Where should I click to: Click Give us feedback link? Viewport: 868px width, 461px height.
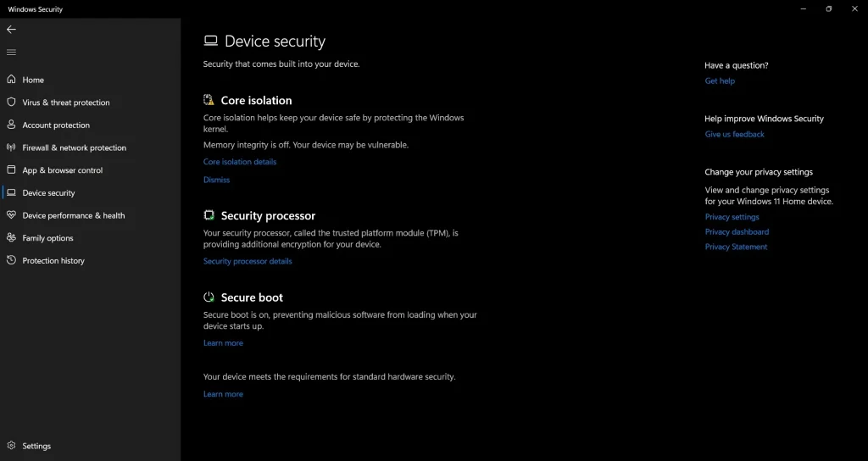(x=734, y=134)
